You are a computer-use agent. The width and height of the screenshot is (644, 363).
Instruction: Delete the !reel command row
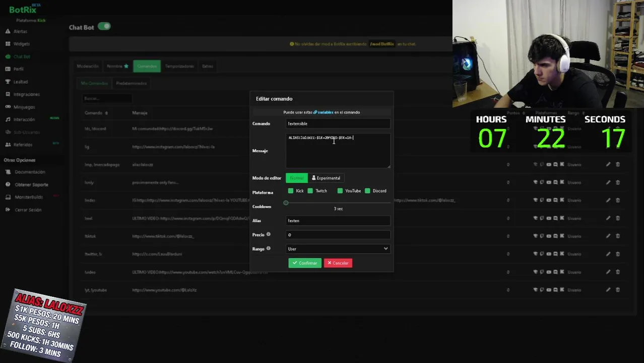(618, 218)
